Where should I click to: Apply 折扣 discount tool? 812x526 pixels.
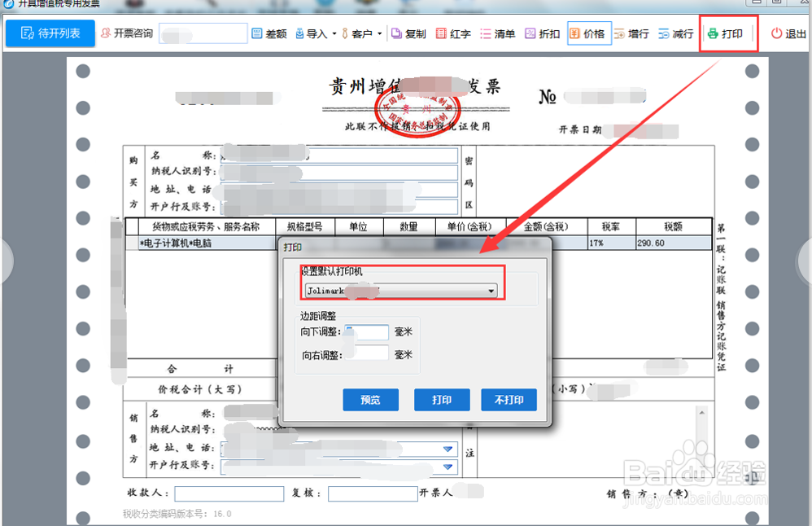point(542,33)
